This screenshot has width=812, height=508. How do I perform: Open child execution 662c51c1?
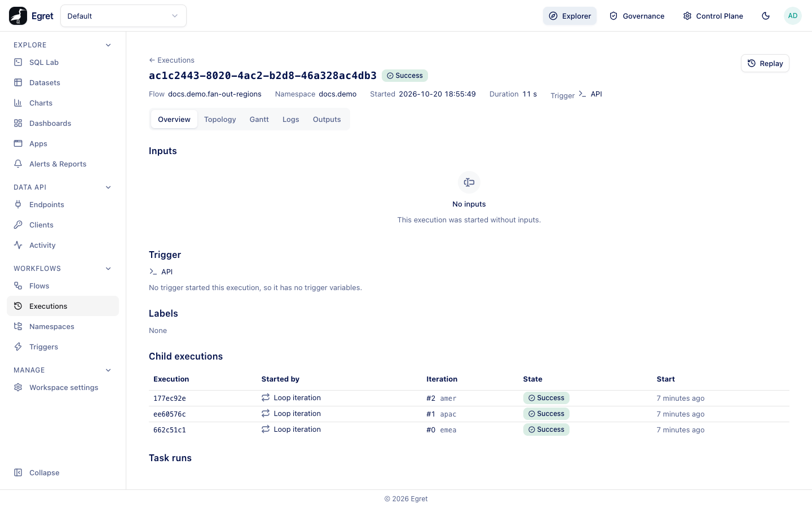pos(170,430)
